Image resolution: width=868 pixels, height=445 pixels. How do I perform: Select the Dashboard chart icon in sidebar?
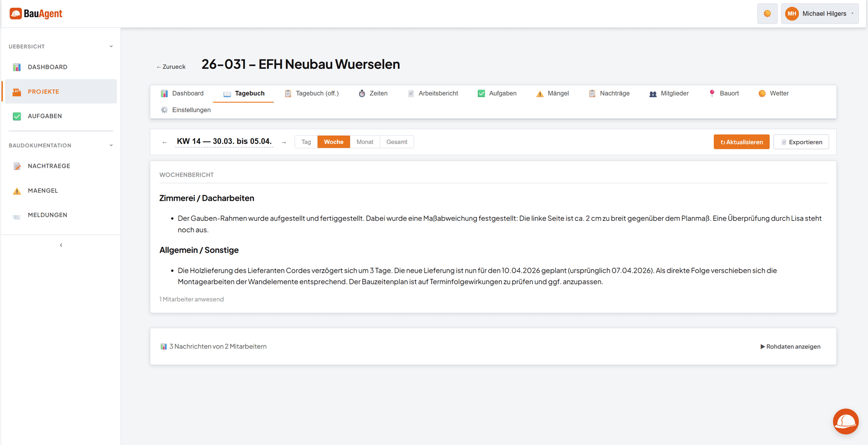pyautogui.click(x=17, y=67)
